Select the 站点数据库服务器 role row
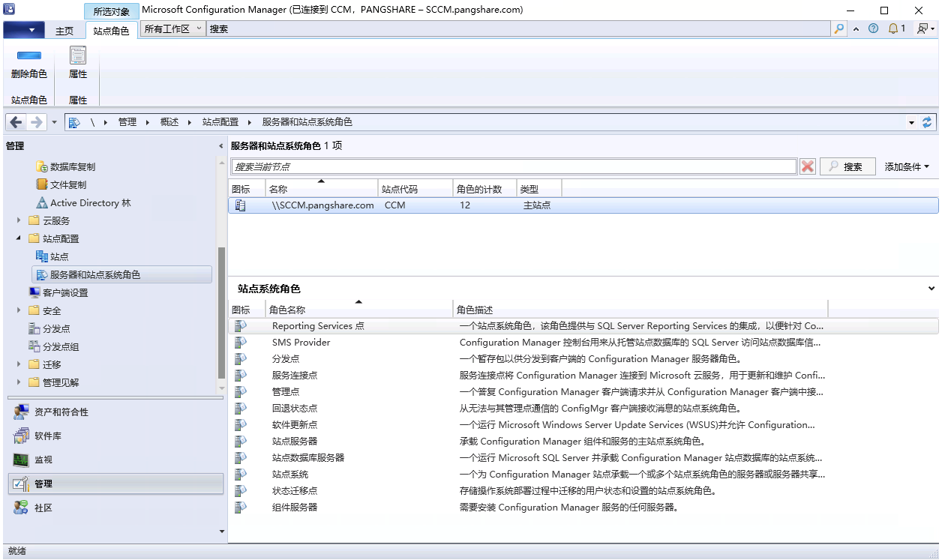Image resolution: width=942 pixels, height=560 pixels. point(583,458)
